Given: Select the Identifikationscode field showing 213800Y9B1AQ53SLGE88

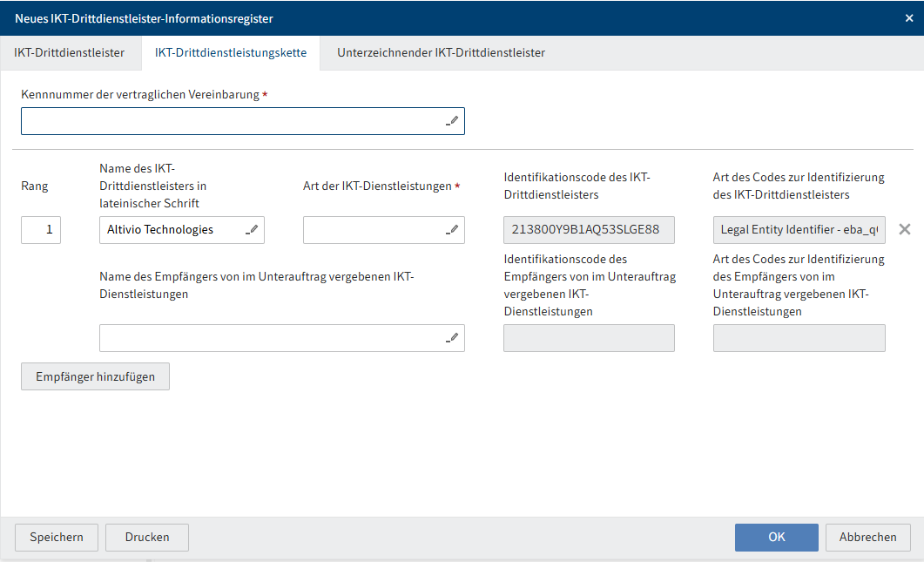Looking at the screenshot, I should coord(589,229).
